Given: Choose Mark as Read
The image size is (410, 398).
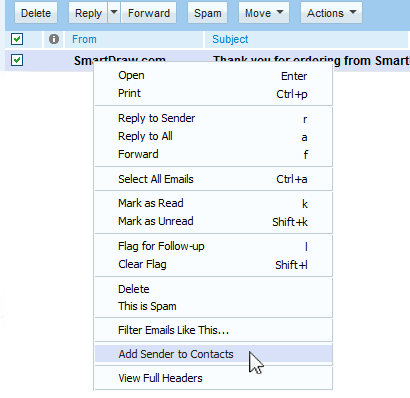Looking at the screenshot, I should coord(213,203).
